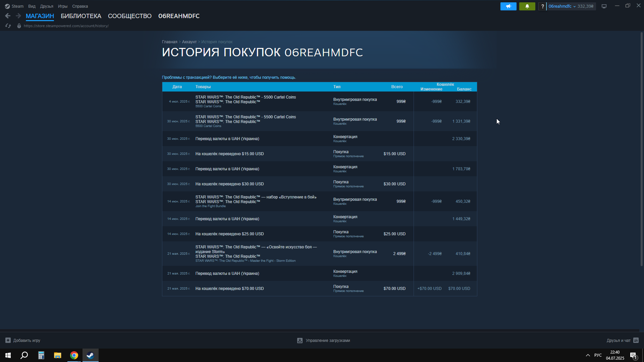644x362 pixels.
Task: Click the page URL address field
Action: 66,26
